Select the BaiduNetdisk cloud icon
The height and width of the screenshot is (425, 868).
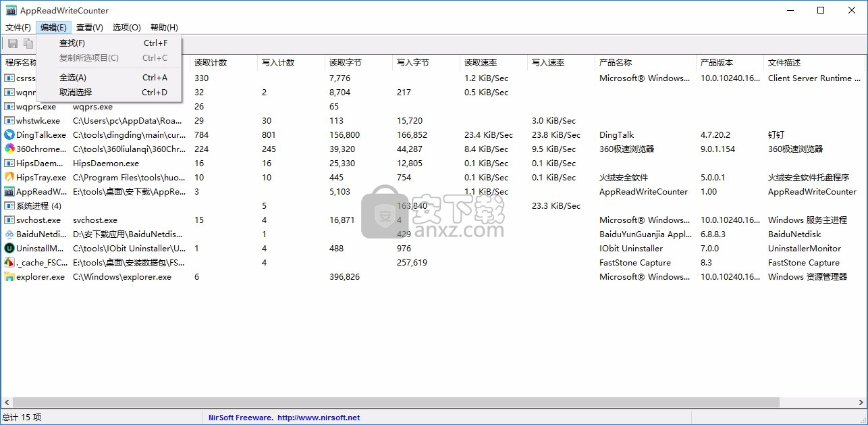(9, 234)
